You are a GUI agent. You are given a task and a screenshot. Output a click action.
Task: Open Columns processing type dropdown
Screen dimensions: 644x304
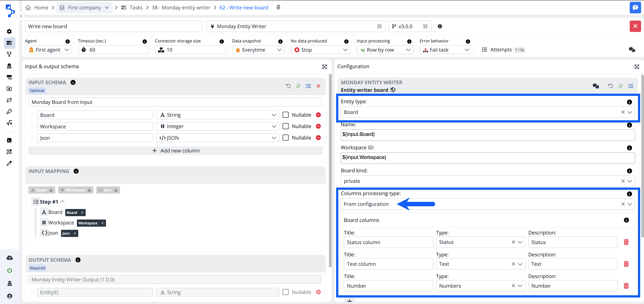point(629,204)
